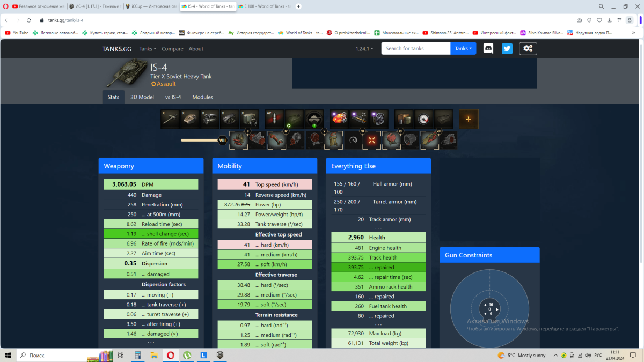This screenshot has width=644, height=362.
Task: Choose the AP shell ammo icon
Action: pyautogui.click(x=274, y=119)
